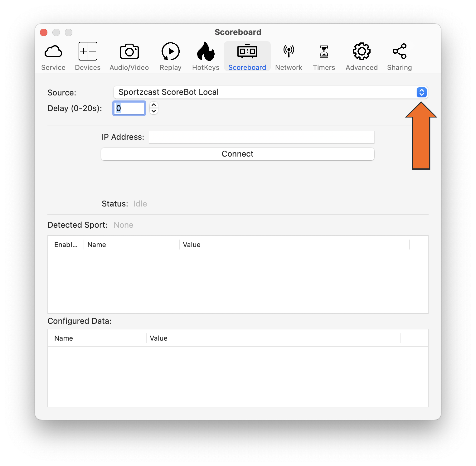The image size is (476, 466).
Task: Open the Sharing panel
Action: point(399,56)
